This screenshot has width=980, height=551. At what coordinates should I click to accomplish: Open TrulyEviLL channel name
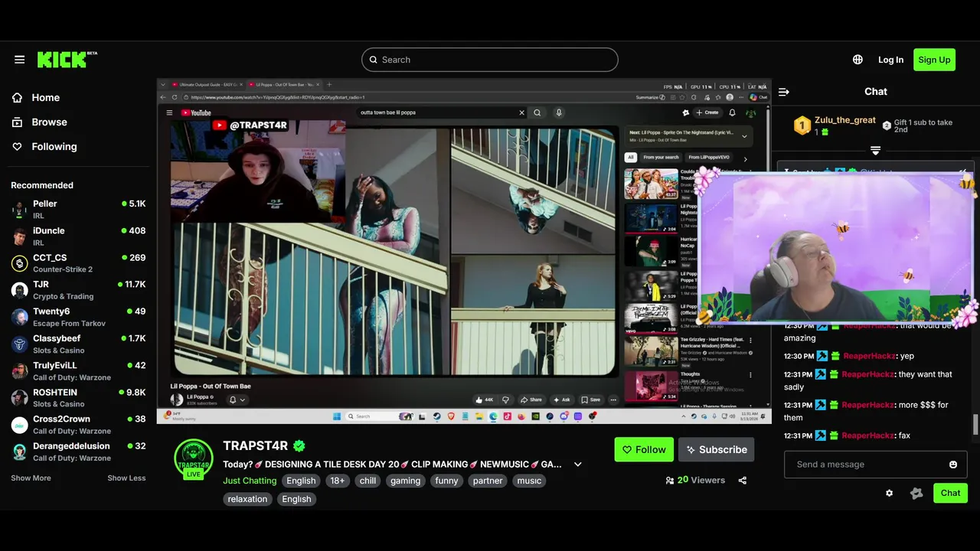(x=55, y=366)
